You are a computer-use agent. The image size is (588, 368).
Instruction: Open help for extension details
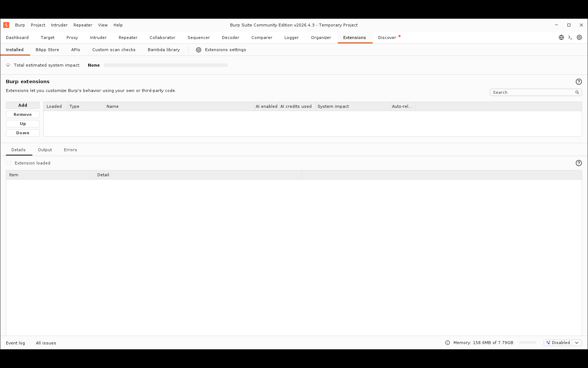point(579,163)
